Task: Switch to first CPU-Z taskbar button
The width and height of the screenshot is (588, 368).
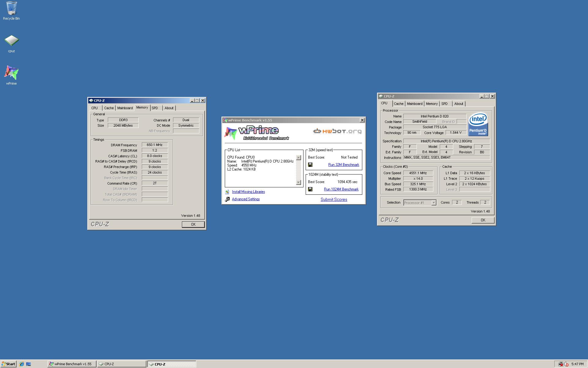Action: pos(122,364)
